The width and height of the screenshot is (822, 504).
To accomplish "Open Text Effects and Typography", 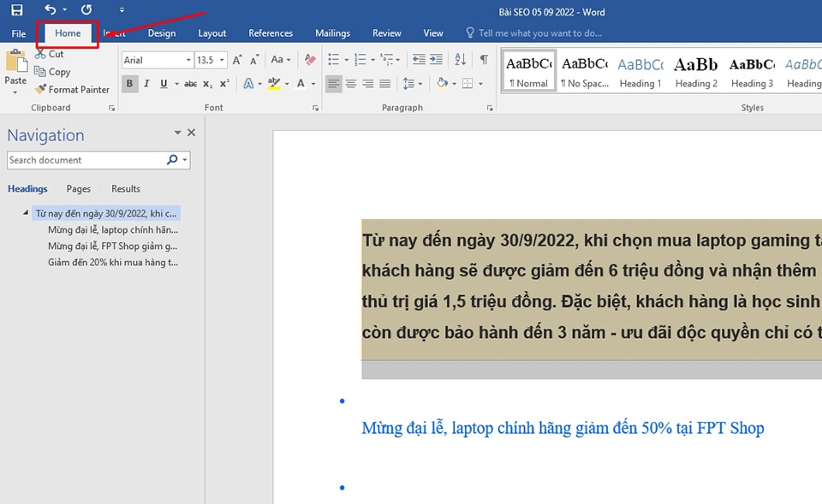I will pyautogui.click(x=248, y=83).
